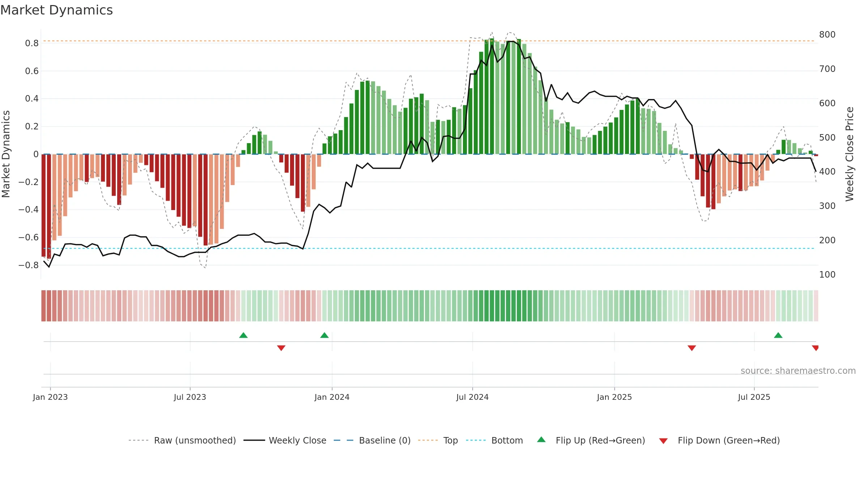This screenshot has height=488, width=868.
Task: Click the red Flip Down legend triangle icon
Action: pos(663,441)
